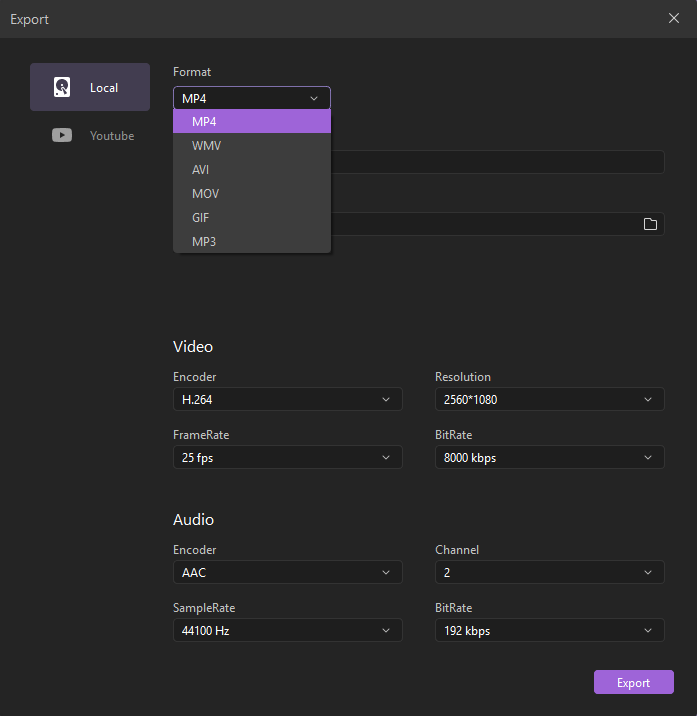Collapse the Format dropdown box
697x716 pixels.
tap(251, 98)
